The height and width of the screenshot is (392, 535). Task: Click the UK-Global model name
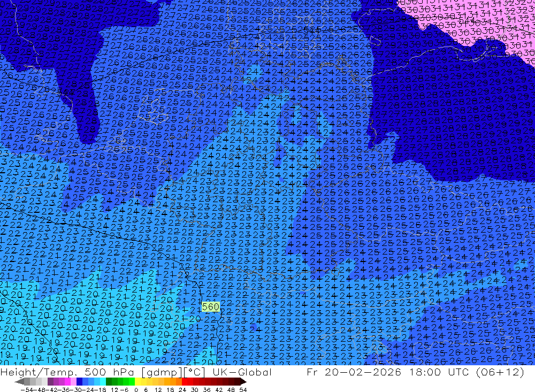click(x=242, y=372)
